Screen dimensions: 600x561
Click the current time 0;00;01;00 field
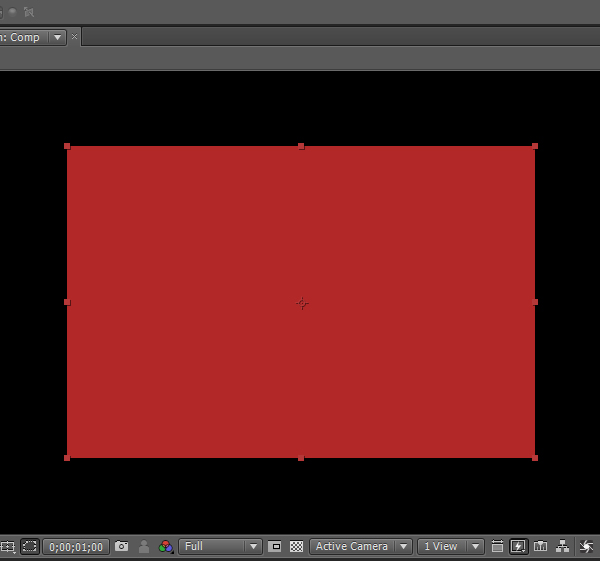pyautogui.click(x=76, y=546)
